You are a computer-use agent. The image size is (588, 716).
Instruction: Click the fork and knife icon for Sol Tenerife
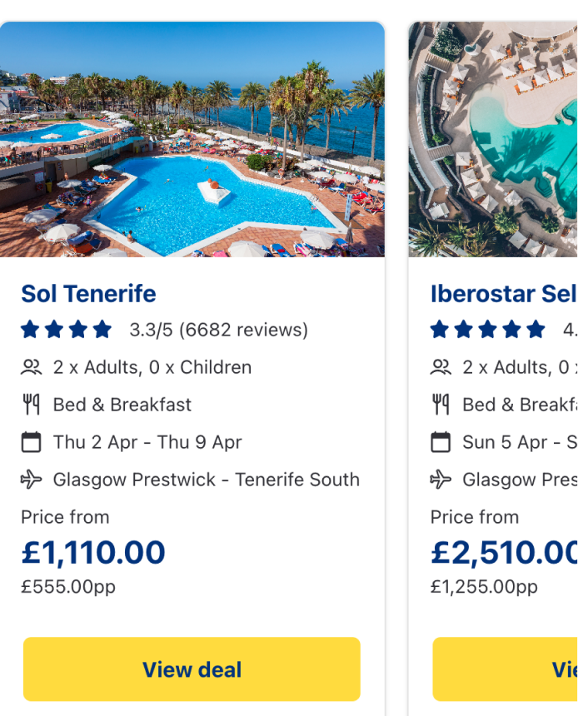coord(31,405)
